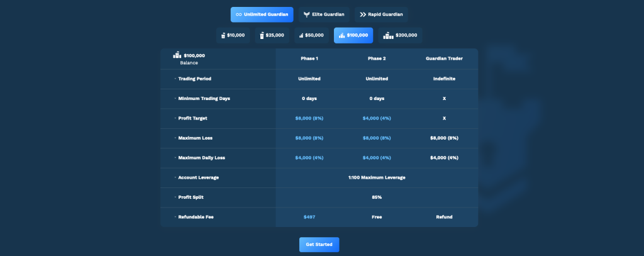Expand the Profit Target row details
This screenshot has width=644, height=256.
click(175, 118)
